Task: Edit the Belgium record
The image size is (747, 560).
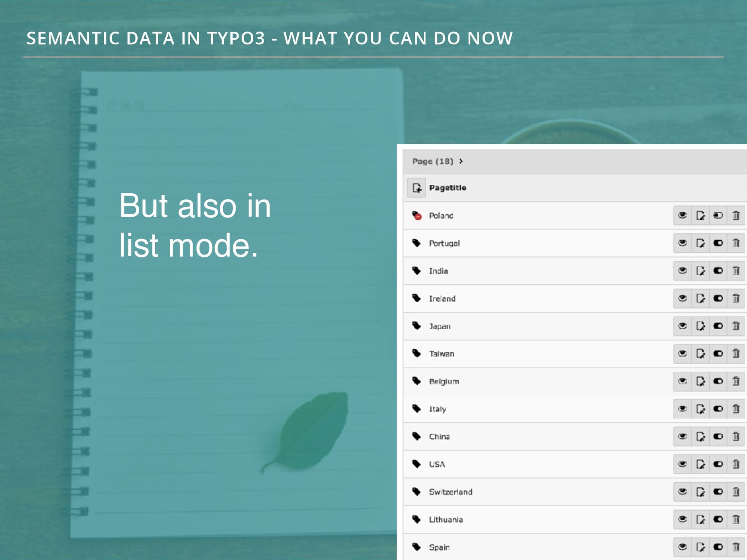Action: (700, 381)
